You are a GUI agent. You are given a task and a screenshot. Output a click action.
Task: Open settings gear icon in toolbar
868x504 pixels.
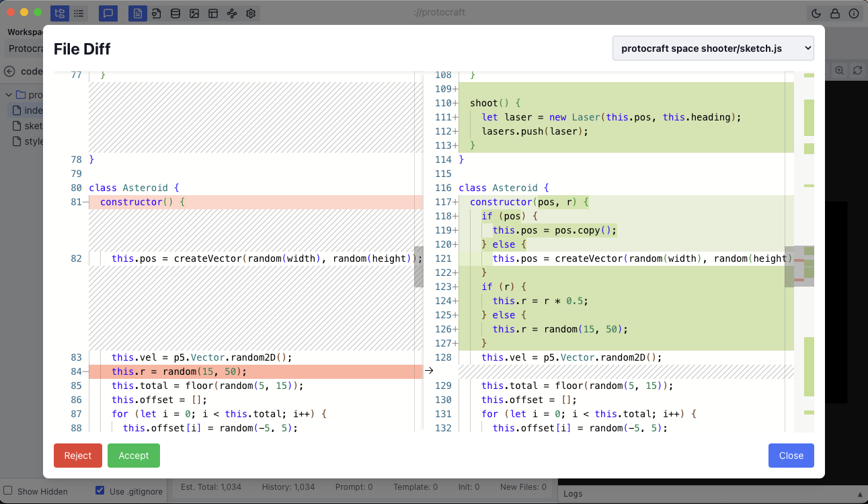point(251,13)
